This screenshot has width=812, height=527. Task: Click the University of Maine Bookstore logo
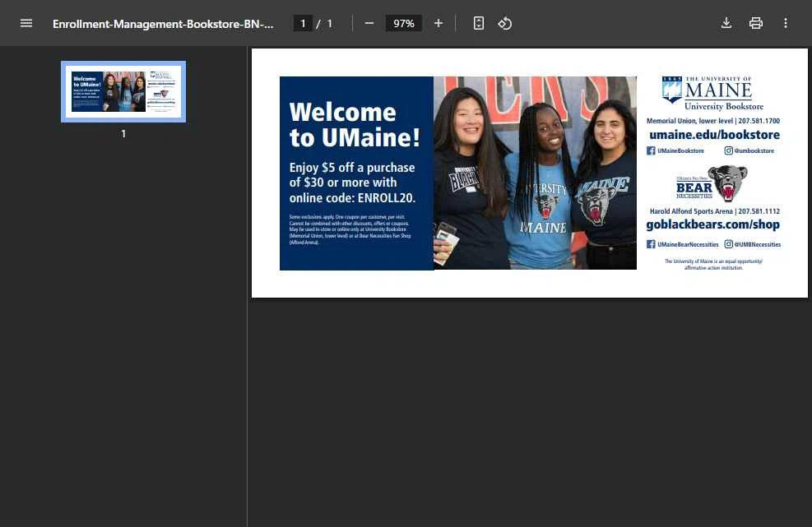[712, 93]
